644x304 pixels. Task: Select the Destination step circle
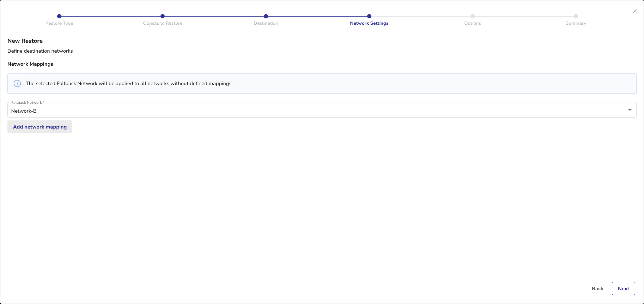[266, 16]
